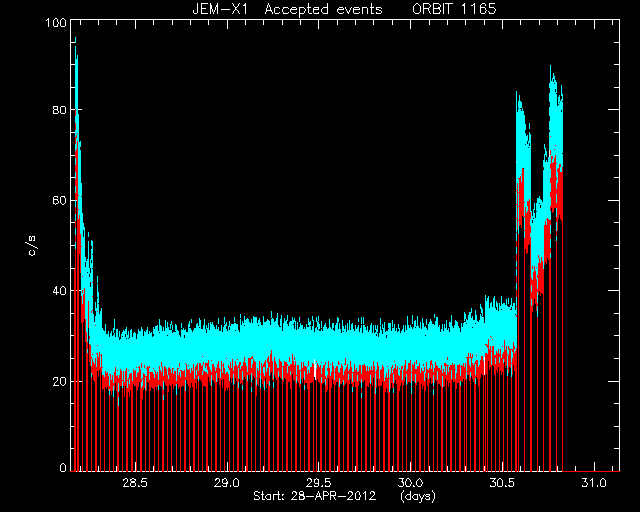Click the '100' y-axis tick label
640x512 pixels.
pos(56,22)
